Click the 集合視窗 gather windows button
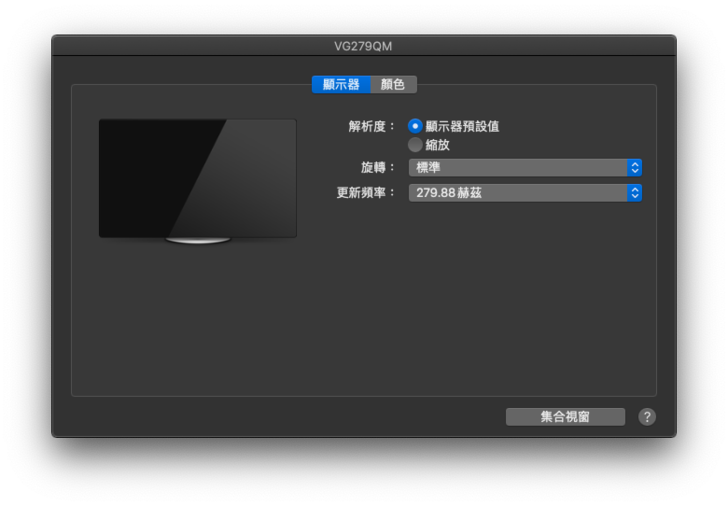The height and width of the screenshot is (506, 728). click(565, 417)
